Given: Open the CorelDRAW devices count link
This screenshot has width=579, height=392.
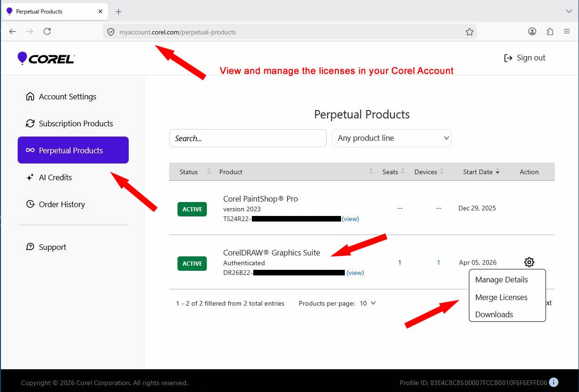Looking at the screenshot, I should click(x=438, y=262).
